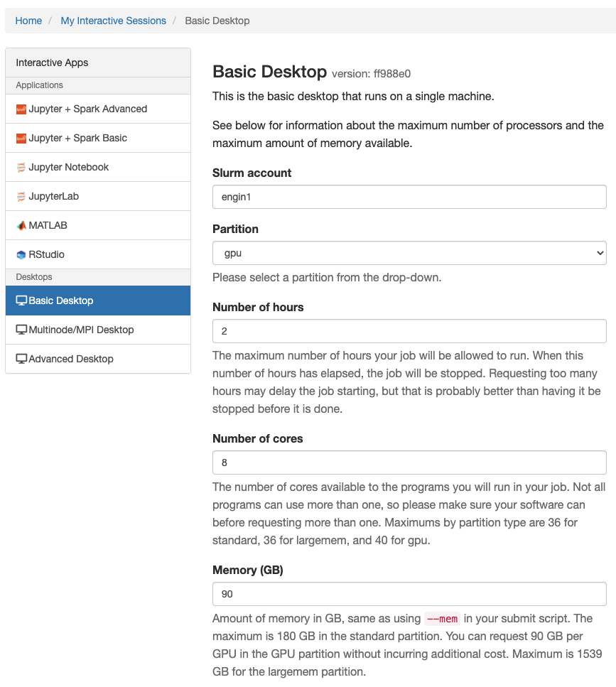Screen dimensions: 616x687
Task: Click the MATLAB logo icon
Action: (x=21, y=226)
